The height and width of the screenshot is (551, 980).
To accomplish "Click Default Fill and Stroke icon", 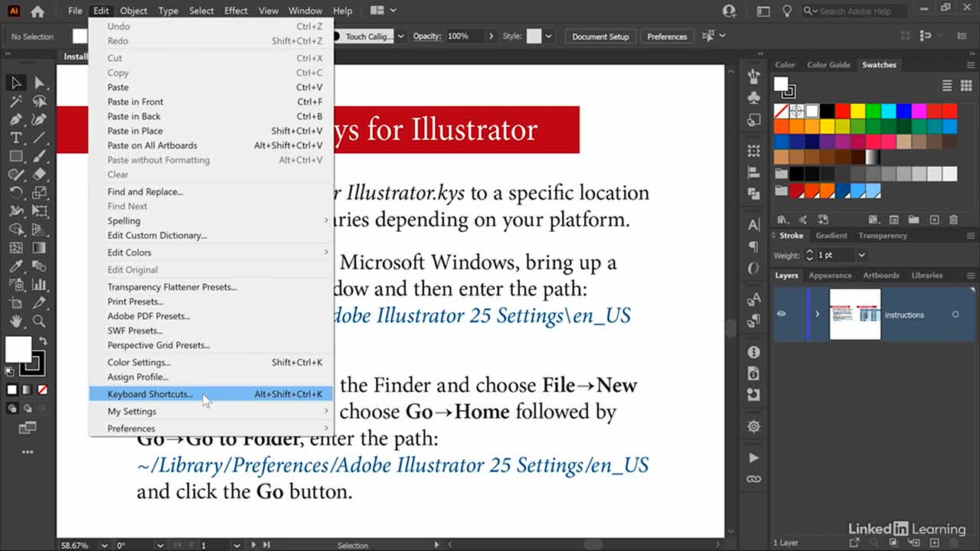I will (x=11, y=373).
